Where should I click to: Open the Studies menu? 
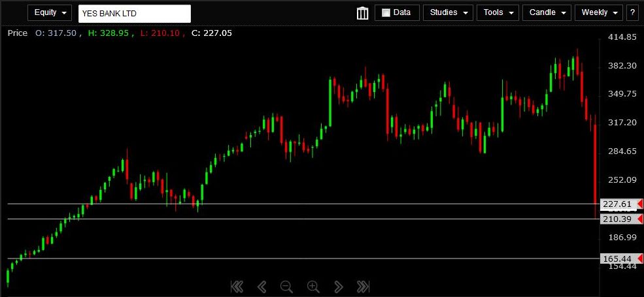pos(448,12)
